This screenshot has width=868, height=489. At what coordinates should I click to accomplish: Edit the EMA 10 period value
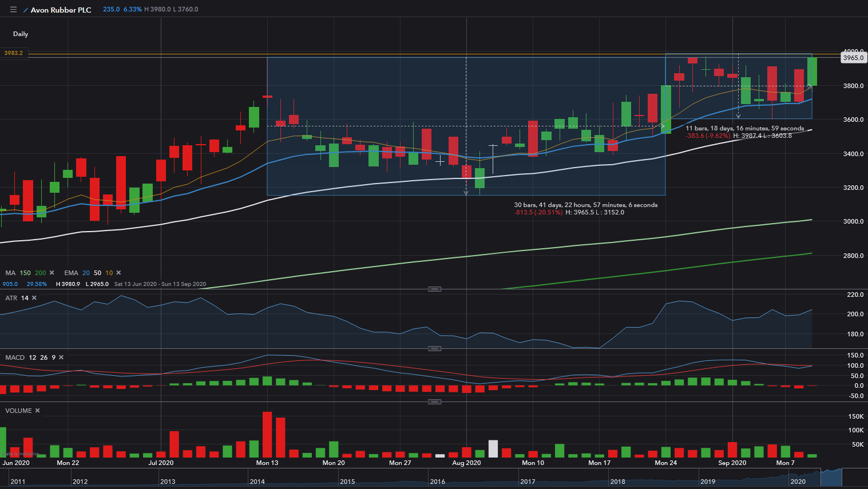point(109,273)
